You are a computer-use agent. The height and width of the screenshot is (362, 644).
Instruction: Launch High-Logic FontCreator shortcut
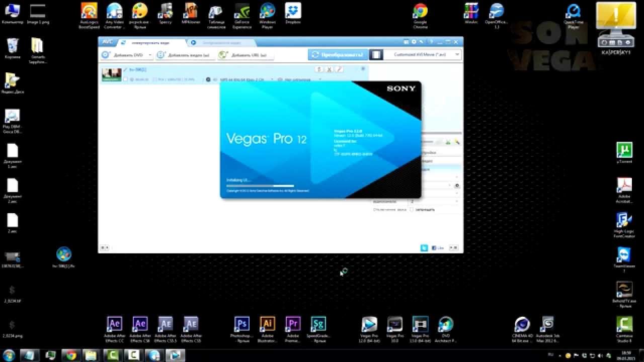(624, 225)
